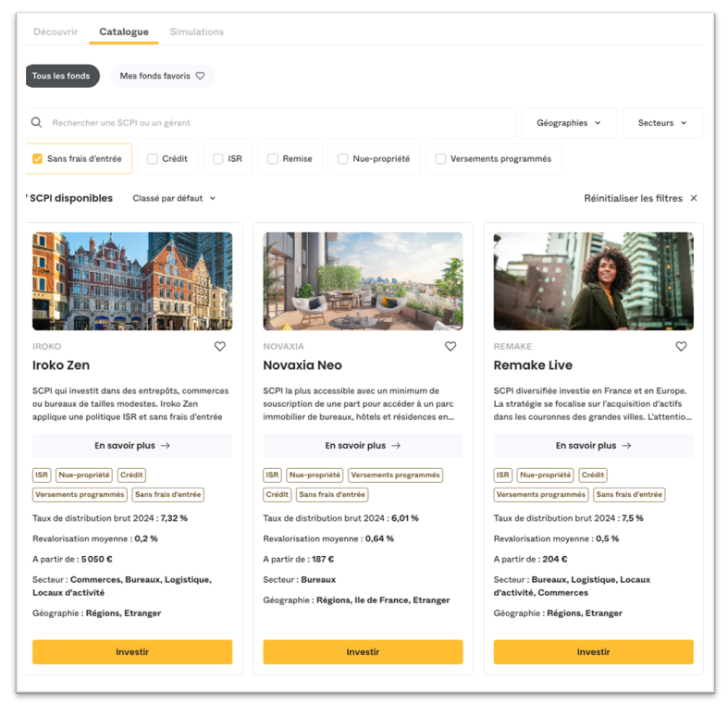Click the 5 050 € minimum amount
Viewport: 728px width, 705px height.
point(97,559)
